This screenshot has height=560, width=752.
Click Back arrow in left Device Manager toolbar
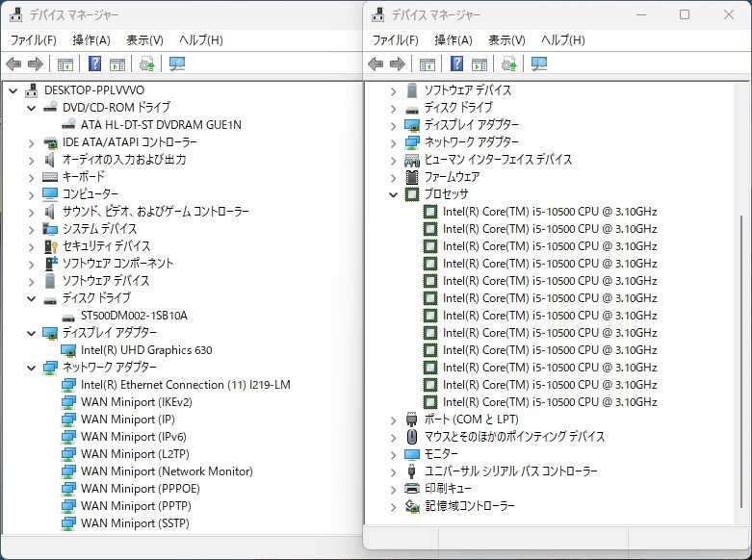[x=13, y=64]
